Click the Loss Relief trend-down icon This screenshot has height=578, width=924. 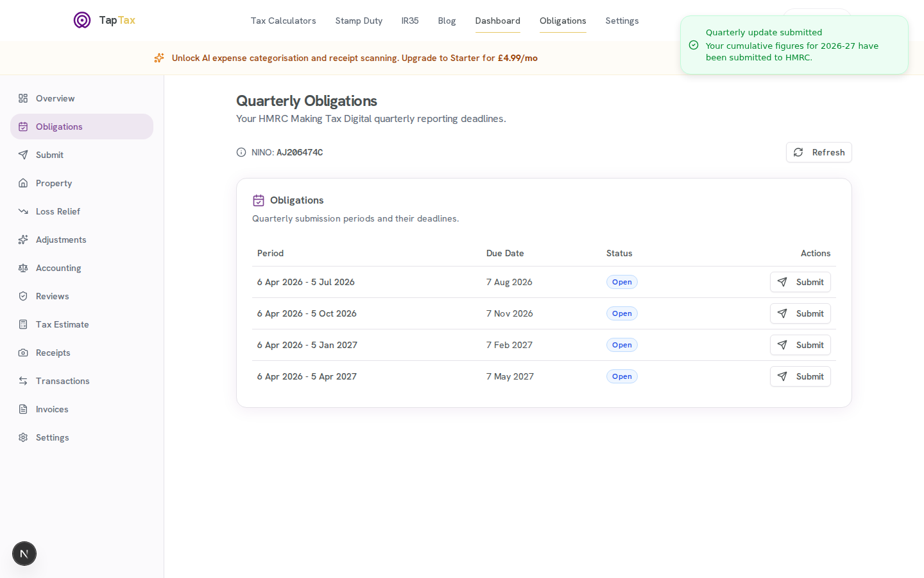click(23, 211)
